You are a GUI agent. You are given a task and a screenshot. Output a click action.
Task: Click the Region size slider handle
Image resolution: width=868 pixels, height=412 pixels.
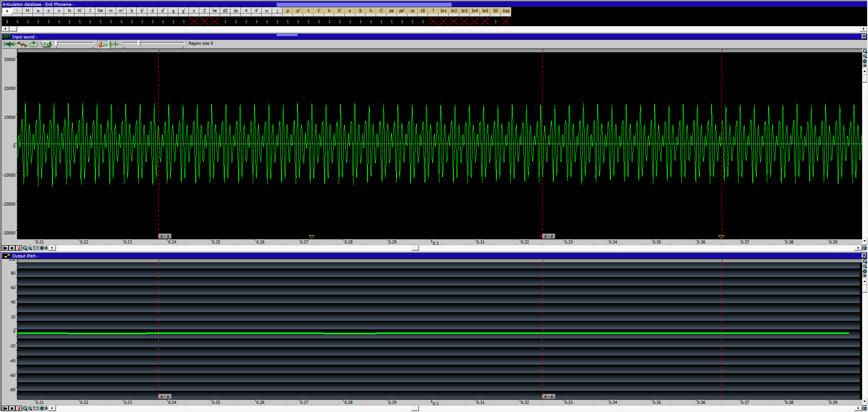tap(139, 43)
